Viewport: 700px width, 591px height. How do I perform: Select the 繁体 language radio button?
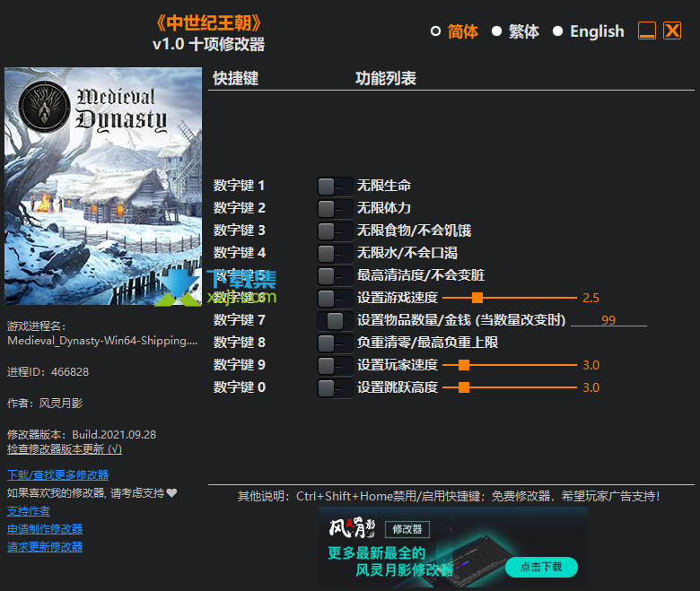(x=496, y=31)
